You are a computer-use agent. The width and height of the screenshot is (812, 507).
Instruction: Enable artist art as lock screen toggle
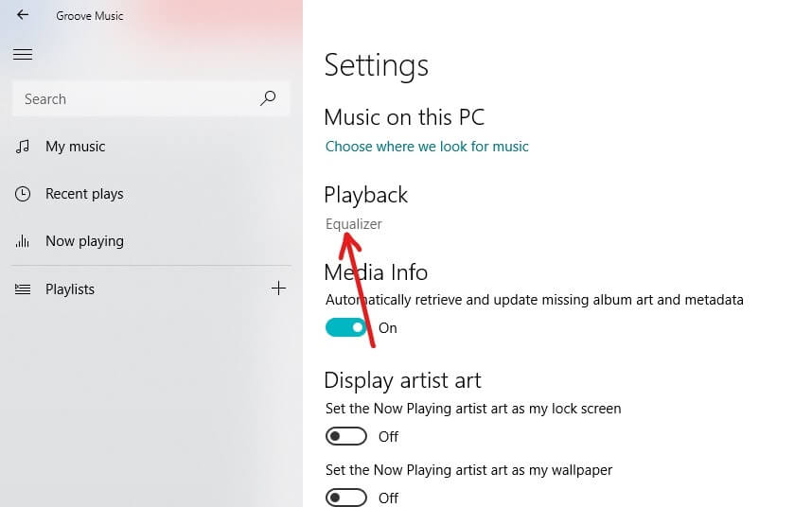(x=346, y=436)
